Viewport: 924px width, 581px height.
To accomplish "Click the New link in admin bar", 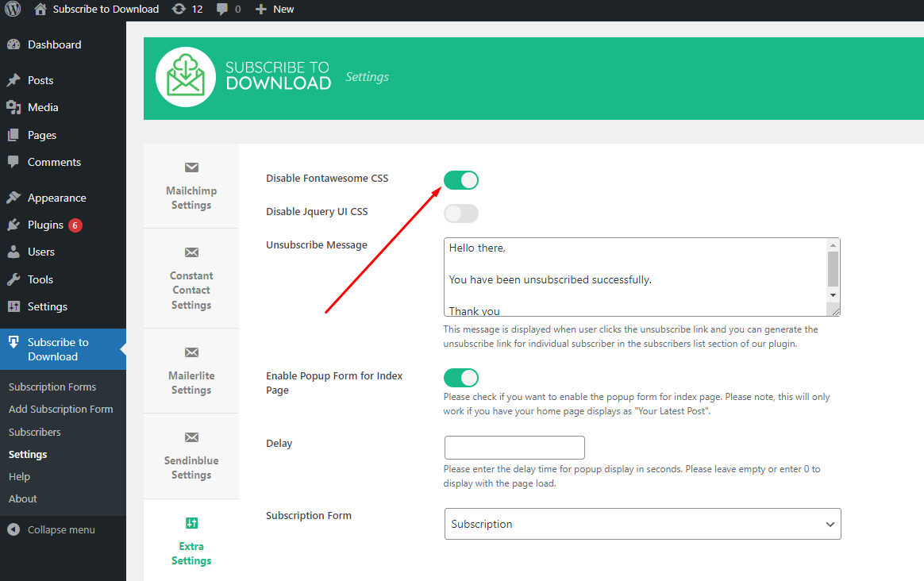I will tap(283, 10).
